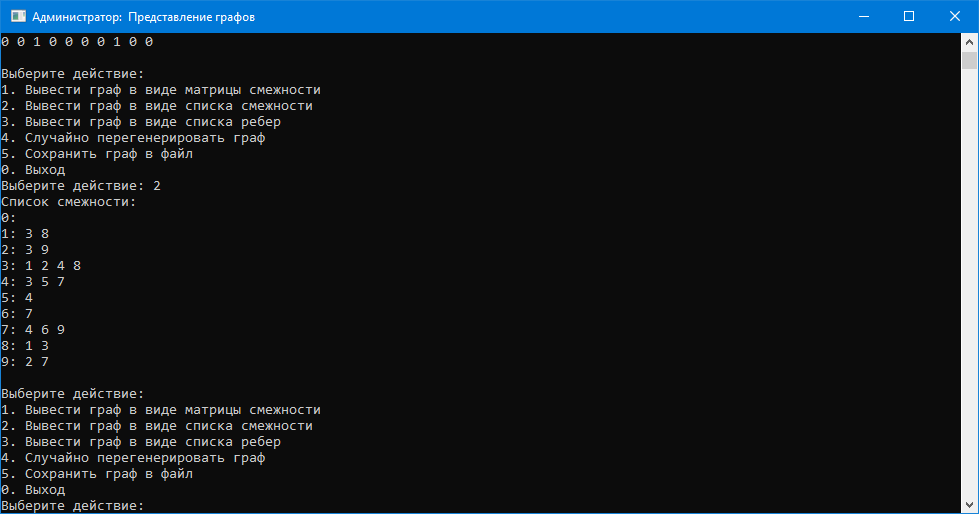Click the line 'Выберите действие: 2'
Screen dimensions: 979x514
[x=81, y=186]
